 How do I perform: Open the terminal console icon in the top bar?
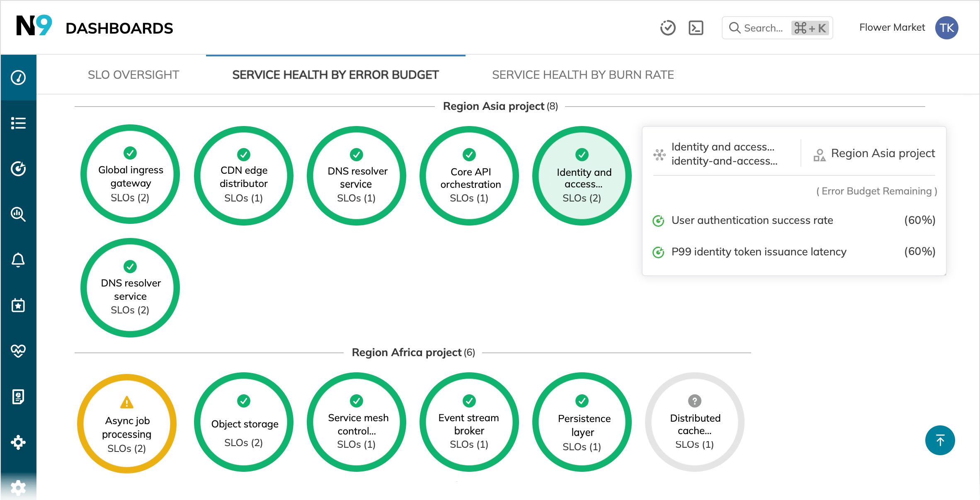696,27
